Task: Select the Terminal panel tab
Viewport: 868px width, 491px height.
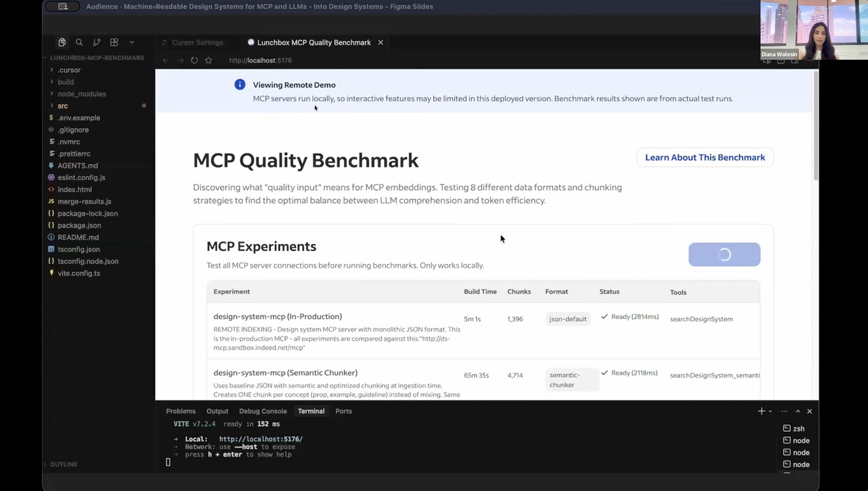Action: [x=311, y=411]
